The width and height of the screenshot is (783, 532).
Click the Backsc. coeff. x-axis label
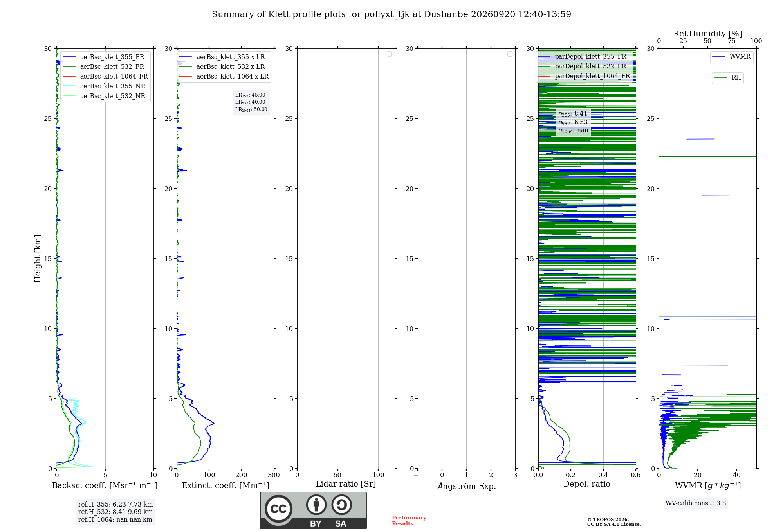pyautogui.click(x=105, y=485)
